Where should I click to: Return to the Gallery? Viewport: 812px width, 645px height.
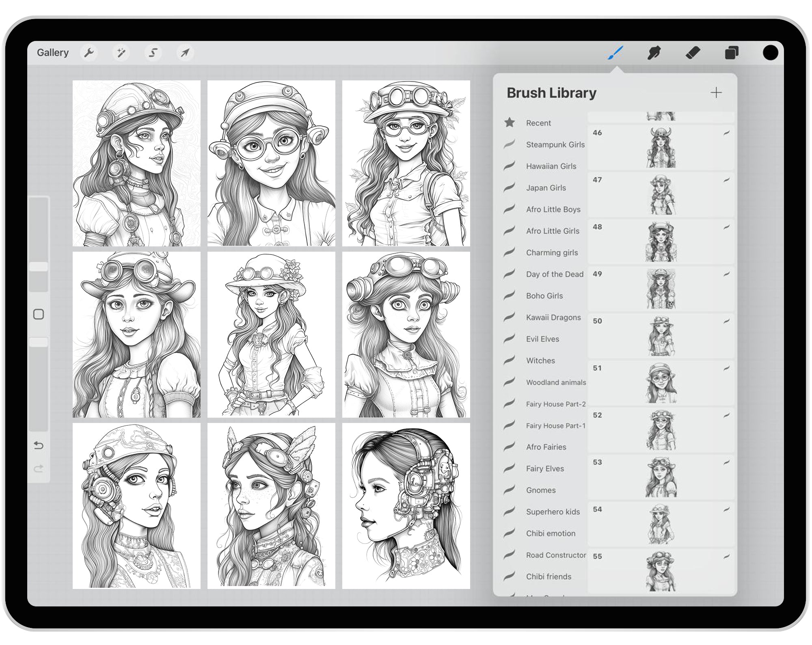point(53,52)
